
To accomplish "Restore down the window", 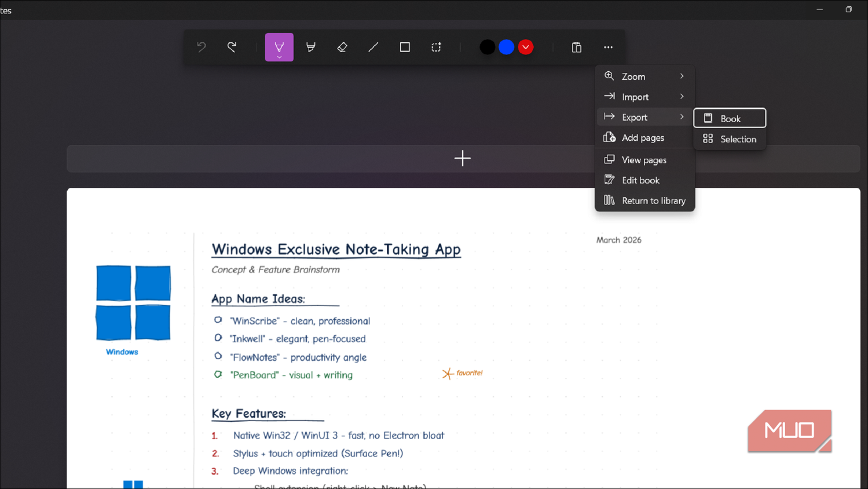I will tap(849, 9).
